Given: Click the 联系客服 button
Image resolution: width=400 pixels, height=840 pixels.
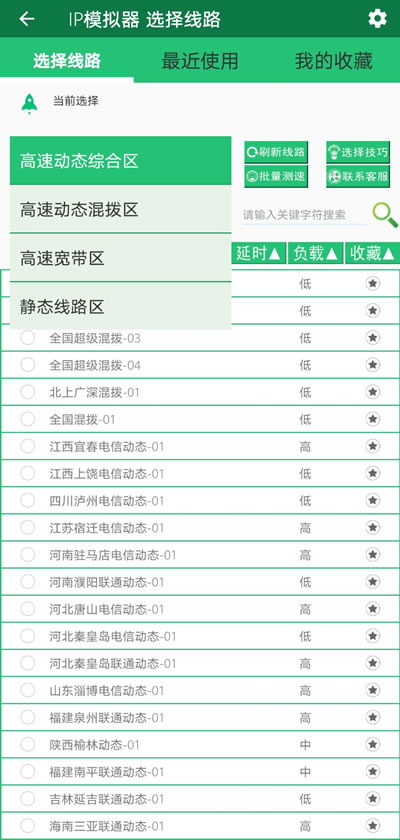Looking at the screenshot, I should point(358,176).
